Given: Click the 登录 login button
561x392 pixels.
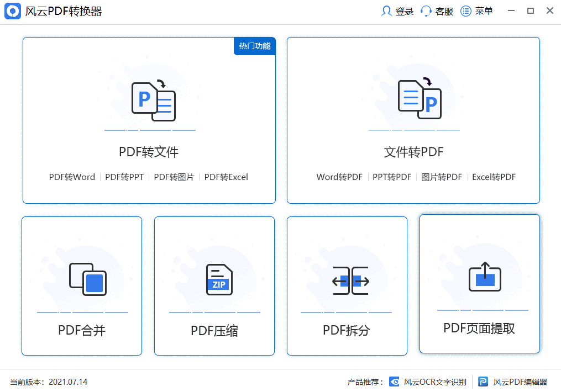Looking at the screenshot, I should point(397,10).
